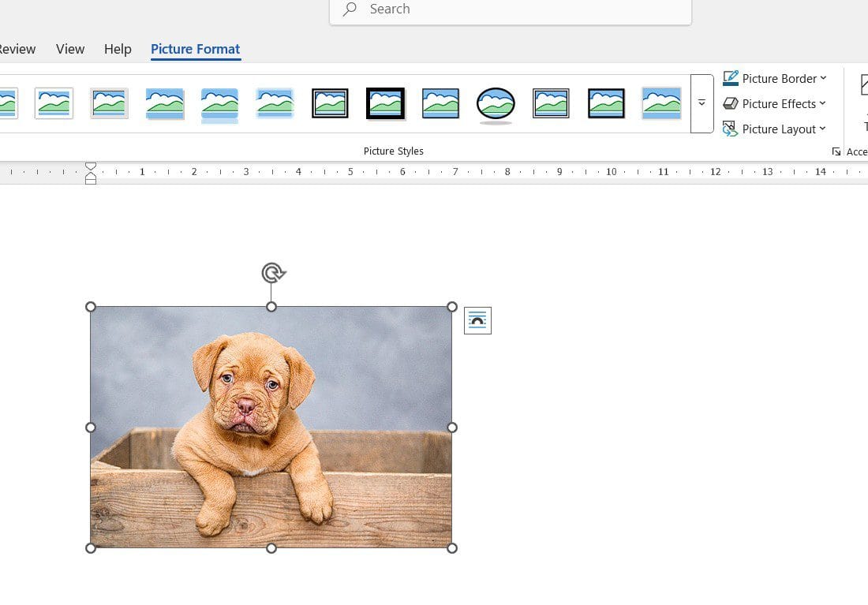Viewport: 868px width, 605px height.
Task: Click the Layout Options button beside the image
Action: pos(477,320)
